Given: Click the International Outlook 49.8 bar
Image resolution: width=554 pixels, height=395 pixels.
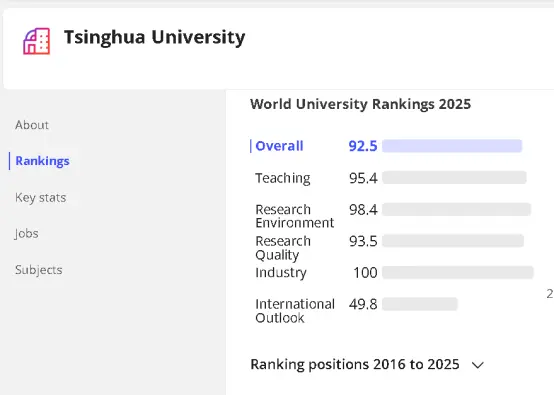Looking at the screenshot, I should (x=420, y=304).
